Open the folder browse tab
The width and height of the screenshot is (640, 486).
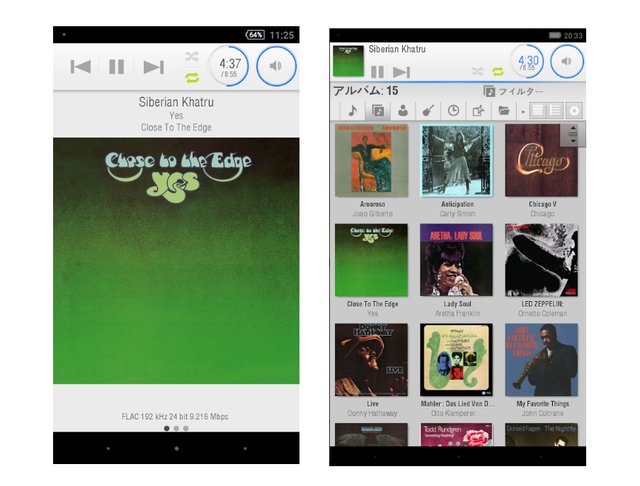504,111
